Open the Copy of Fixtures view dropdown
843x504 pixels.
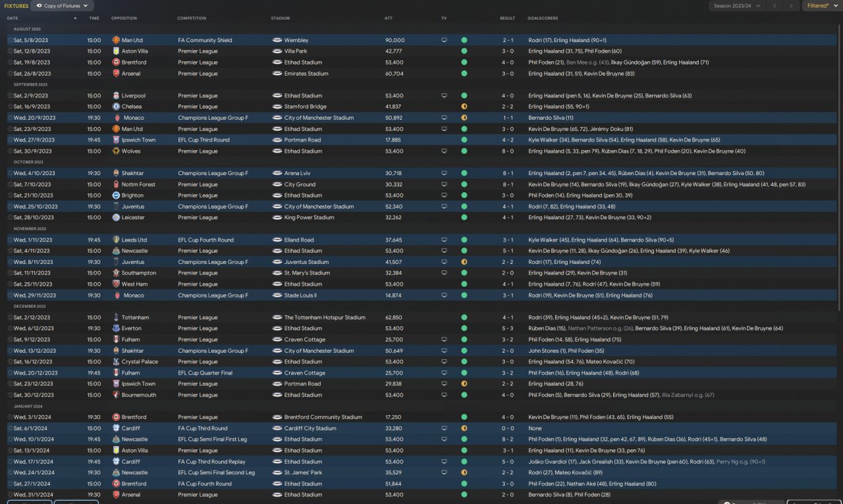[63, 6]
